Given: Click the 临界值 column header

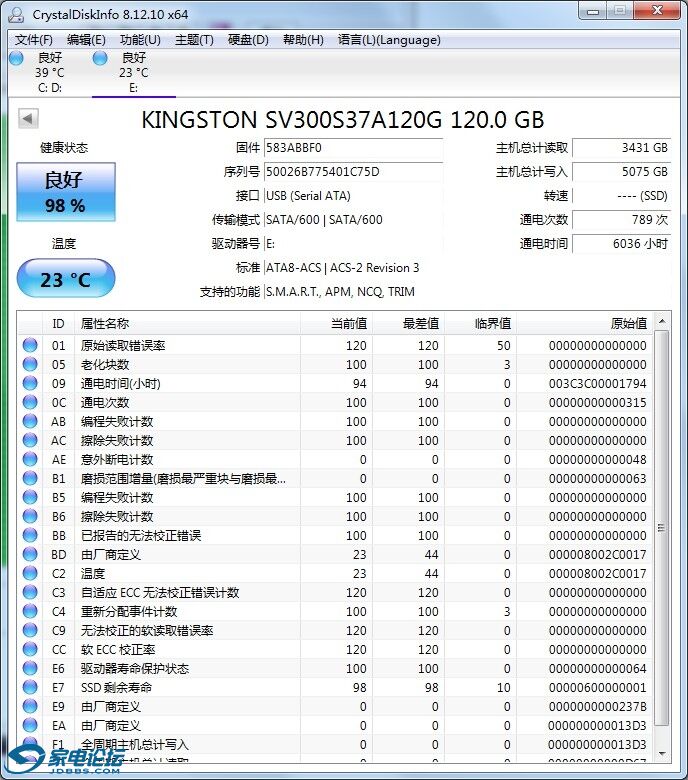Looking at the screenshot, I should [x=480, y=324].
